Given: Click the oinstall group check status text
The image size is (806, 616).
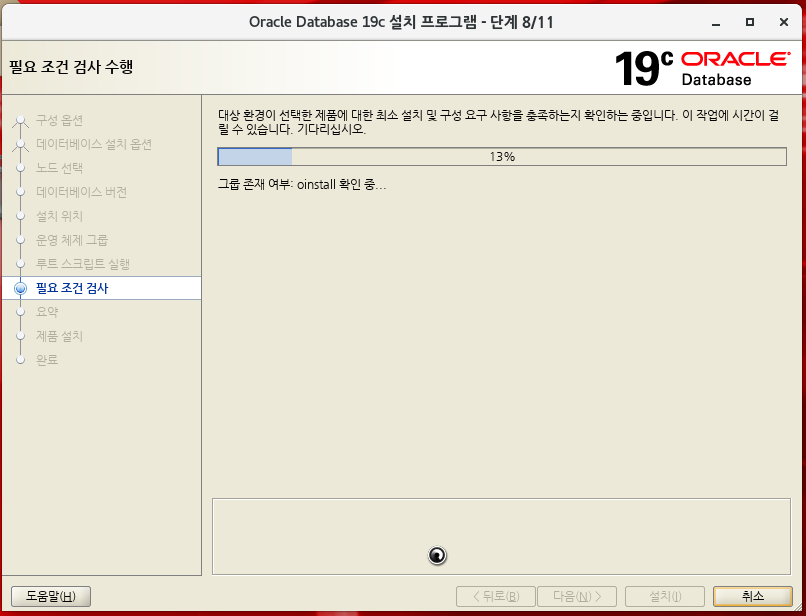Looking at the screenshot, I should pos(302,185).
